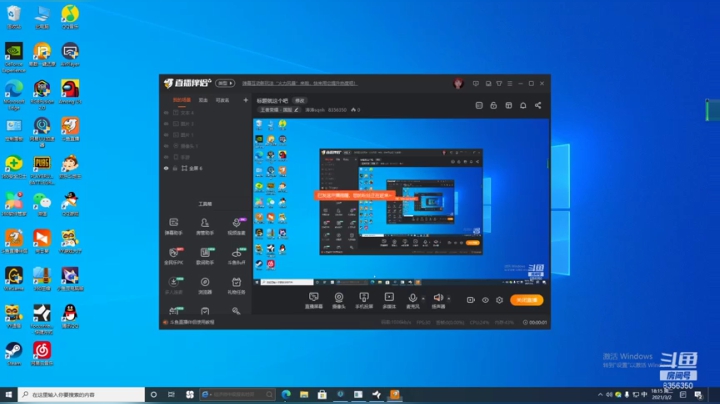Open stream settings gear icon

coord(500,300)
